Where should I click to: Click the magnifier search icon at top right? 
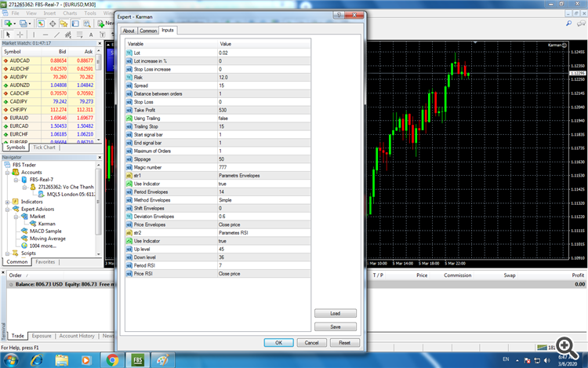coord(569,24)
